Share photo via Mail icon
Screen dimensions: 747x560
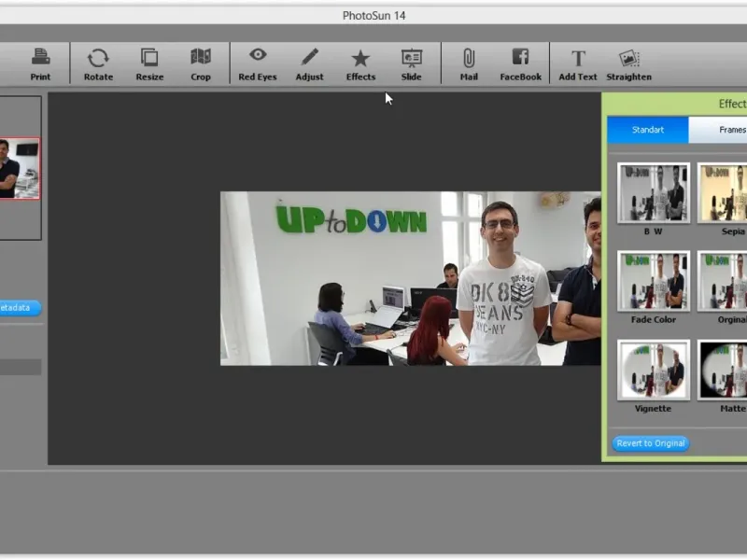(469, 63)
